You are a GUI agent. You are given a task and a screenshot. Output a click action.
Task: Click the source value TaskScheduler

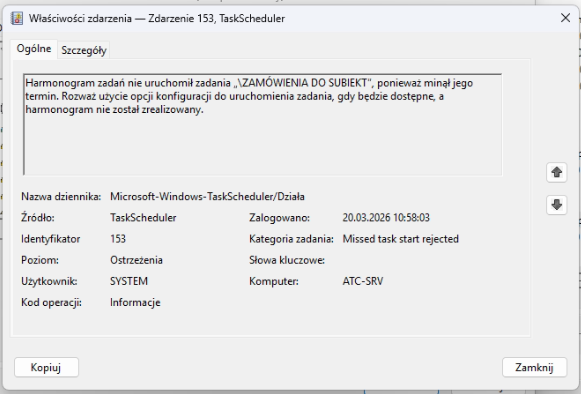[143, 218]
